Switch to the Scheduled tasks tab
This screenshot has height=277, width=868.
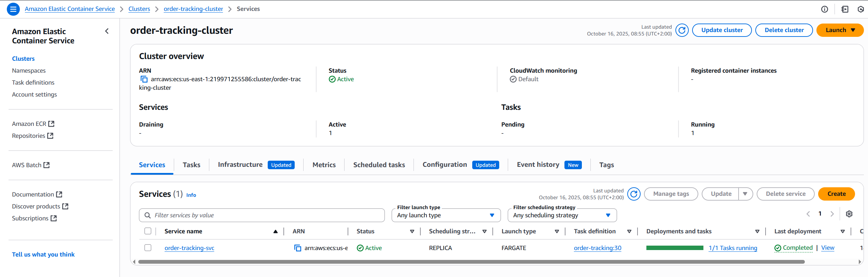coord(379,165)
